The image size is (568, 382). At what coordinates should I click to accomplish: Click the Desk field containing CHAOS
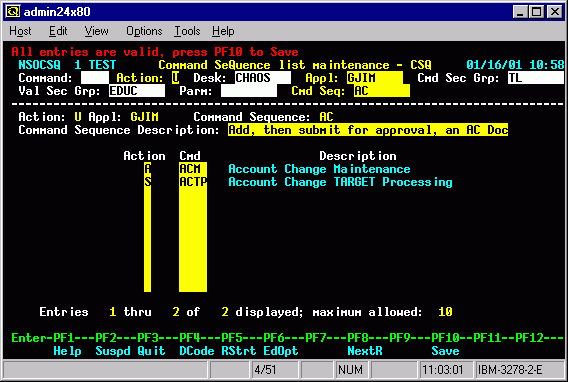point(263,78)
